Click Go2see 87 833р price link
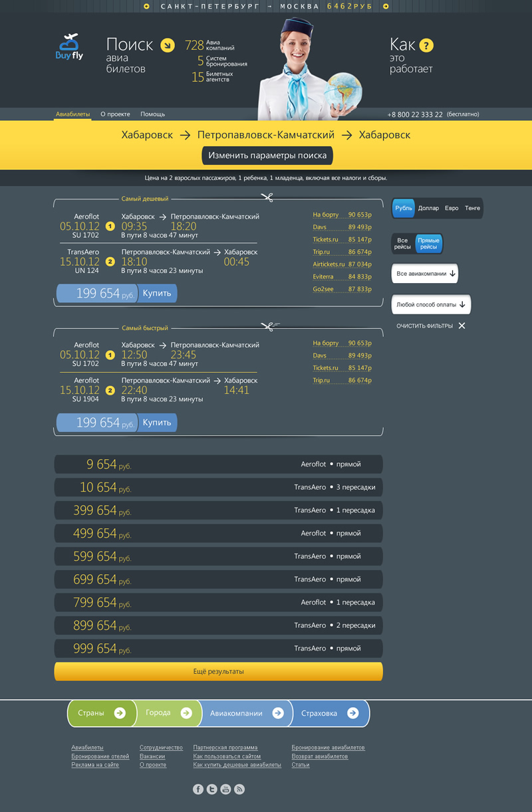The width and height of the screenshot is (532, 812). 342,289
